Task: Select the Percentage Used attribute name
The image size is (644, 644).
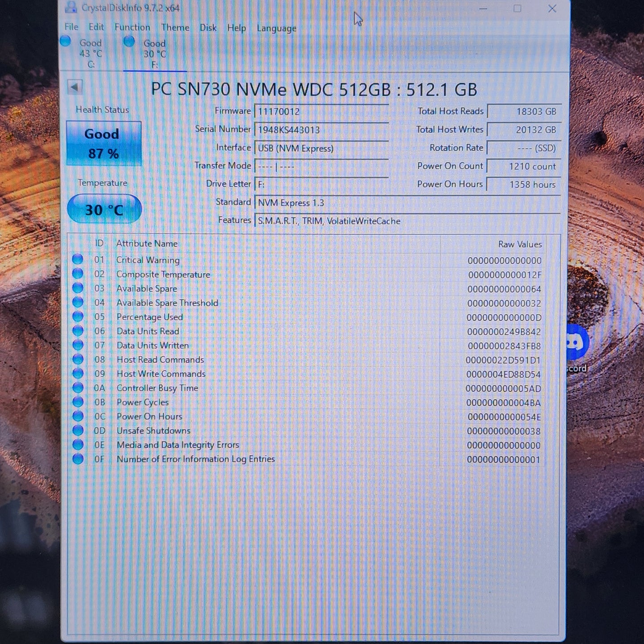Action: (x=150, y=317)
